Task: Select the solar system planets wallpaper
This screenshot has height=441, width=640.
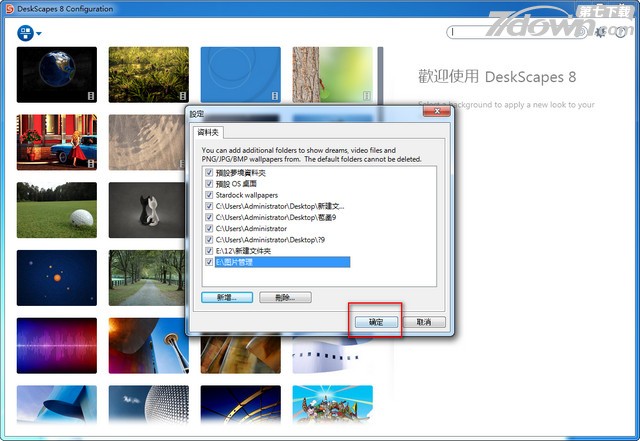Action: click(57, 278)
